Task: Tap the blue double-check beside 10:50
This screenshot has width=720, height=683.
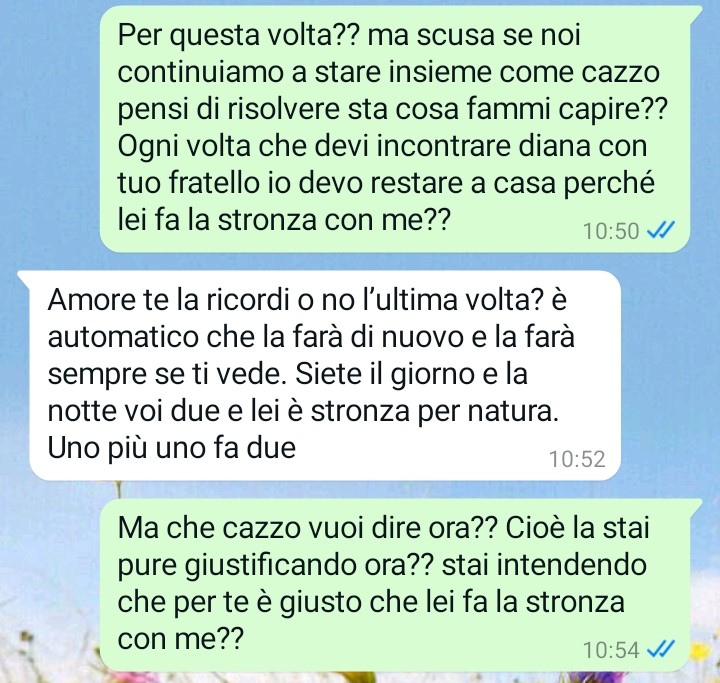Action: coord(661,230)
